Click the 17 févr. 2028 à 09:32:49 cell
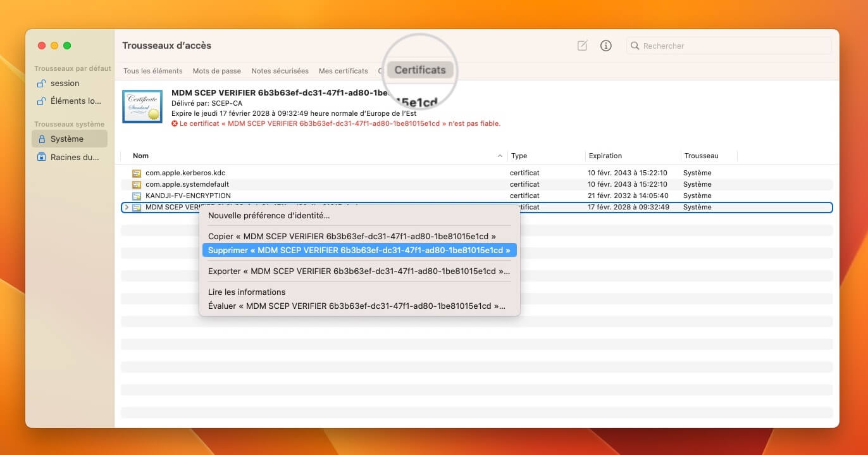The image size is (868, 455). pos(628,207)
